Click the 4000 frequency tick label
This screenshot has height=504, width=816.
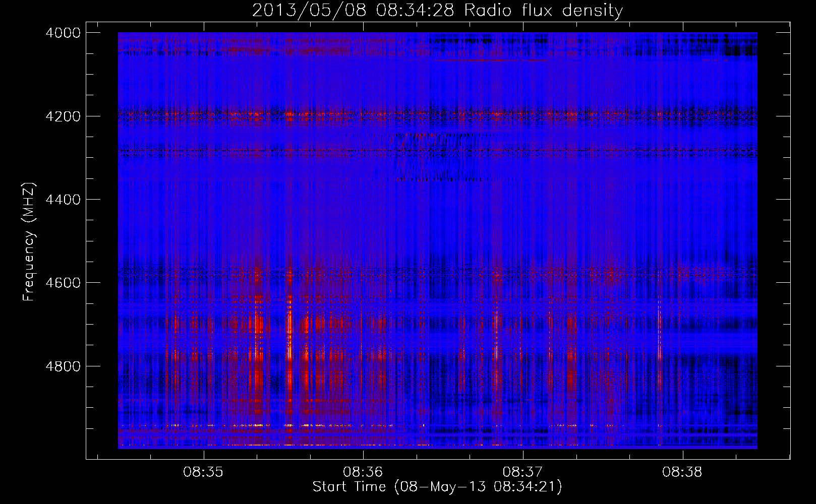tap(63, 33)
